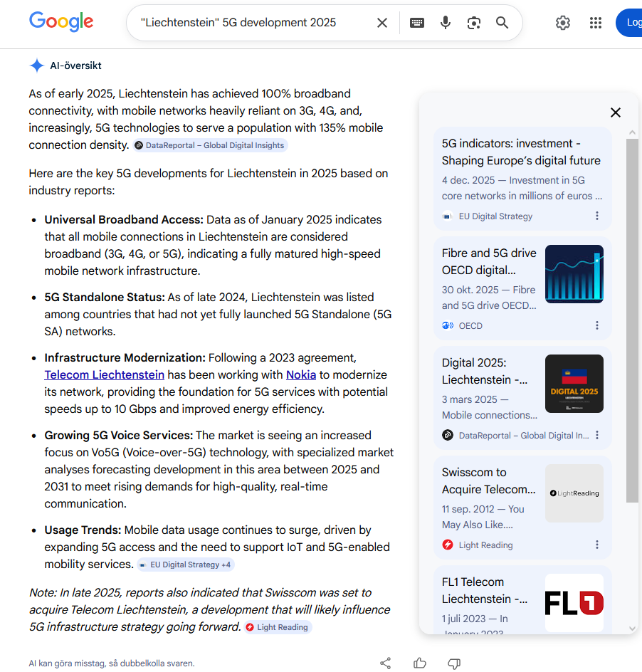
Task: Click the Google logo
Action: [x=61, y=21]
